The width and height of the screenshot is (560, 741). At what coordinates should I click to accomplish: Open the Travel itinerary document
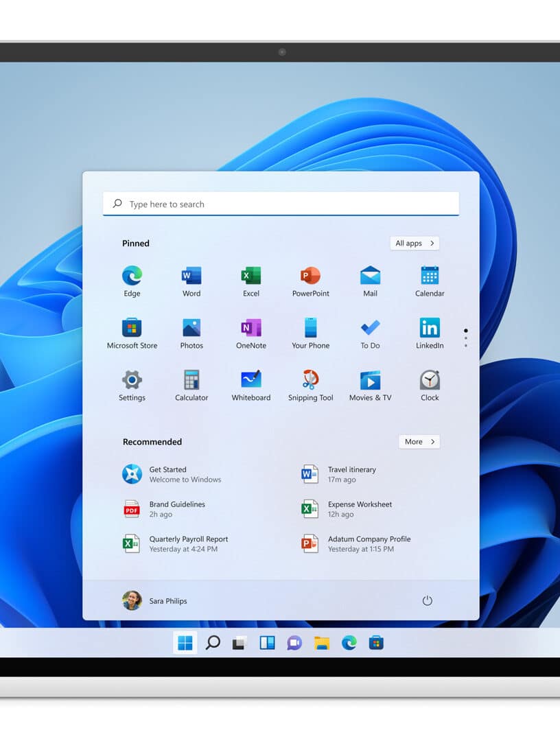[x=339, y=474]
